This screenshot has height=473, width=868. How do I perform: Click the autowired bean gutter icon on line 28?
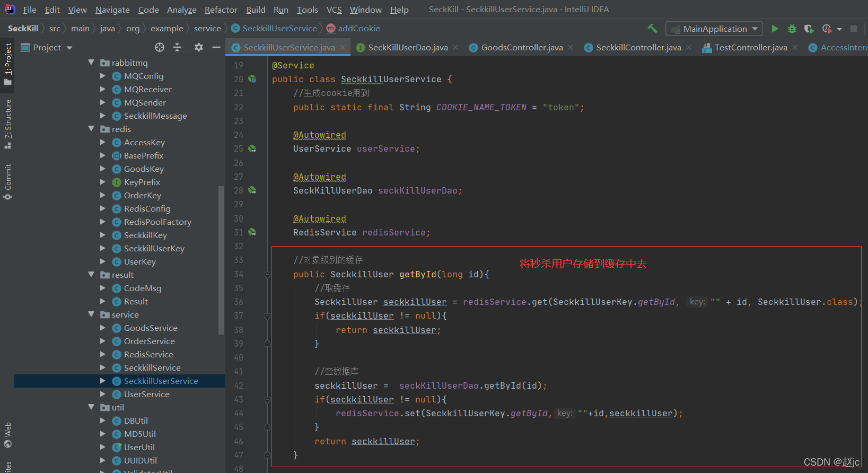252,190
